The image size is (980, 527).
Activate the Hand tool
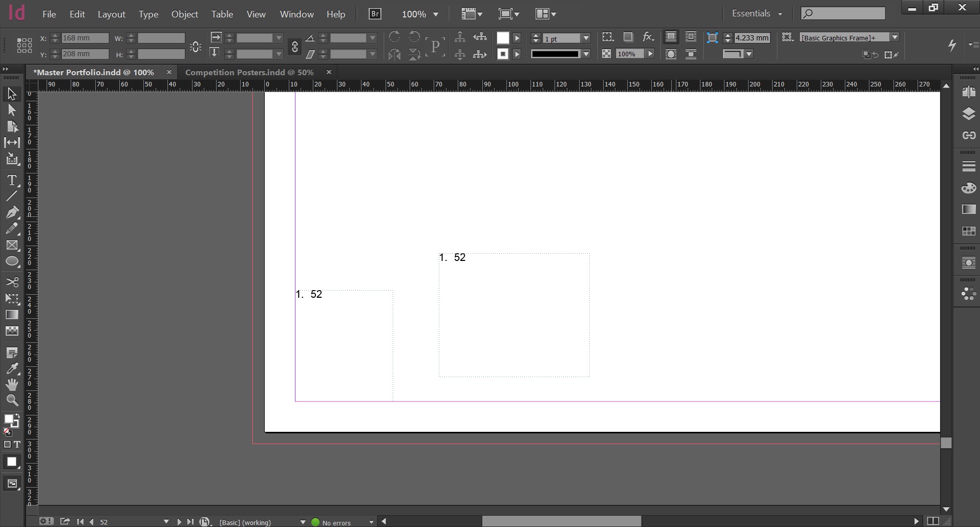(x=12, y=384)
